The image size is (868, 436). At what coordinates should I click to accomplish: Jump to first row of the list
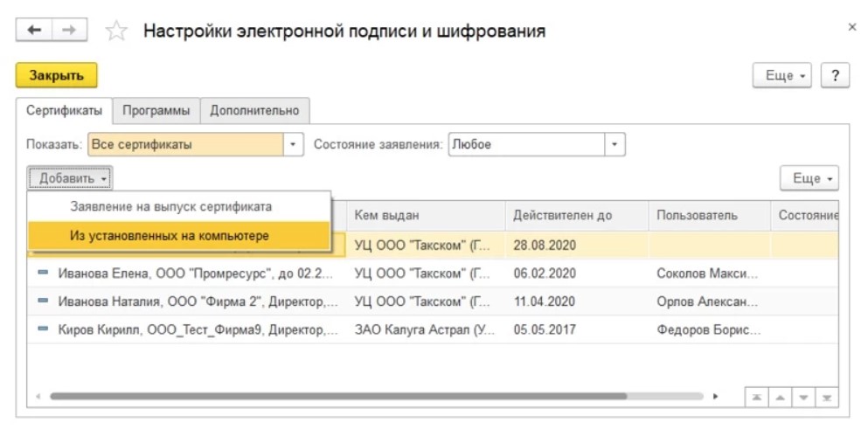[756, 397]
